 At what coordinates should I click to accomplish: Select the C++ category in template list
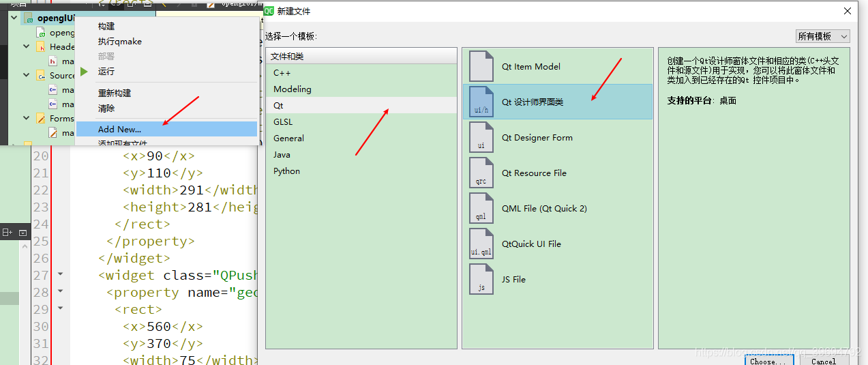(x=361, y=72)
